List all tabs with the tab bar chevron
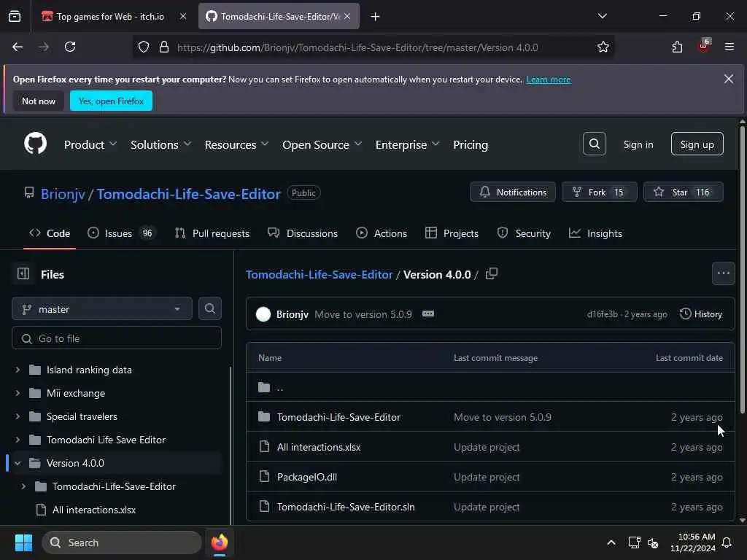This screenshot has height=560, width=747. 602,16
